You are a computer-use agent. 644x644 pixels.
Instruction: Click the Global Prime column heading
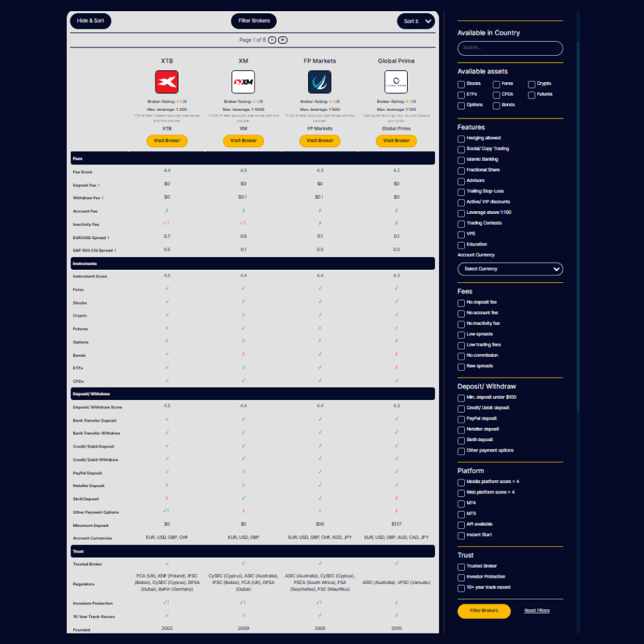(x=396, y=61)
